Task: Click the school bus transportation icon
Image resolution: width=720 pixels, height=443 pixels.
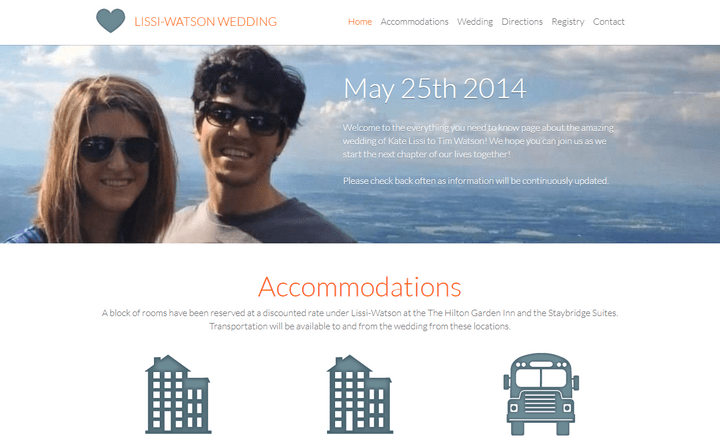Action: pyautogui.click(x=541, y=394)
